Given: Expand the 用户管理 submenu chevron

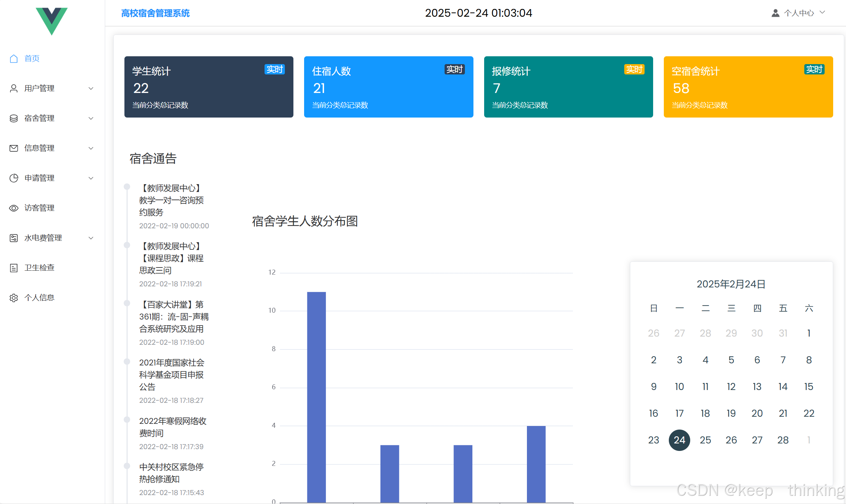Looking at the screenshot, I should coord(91,88).
